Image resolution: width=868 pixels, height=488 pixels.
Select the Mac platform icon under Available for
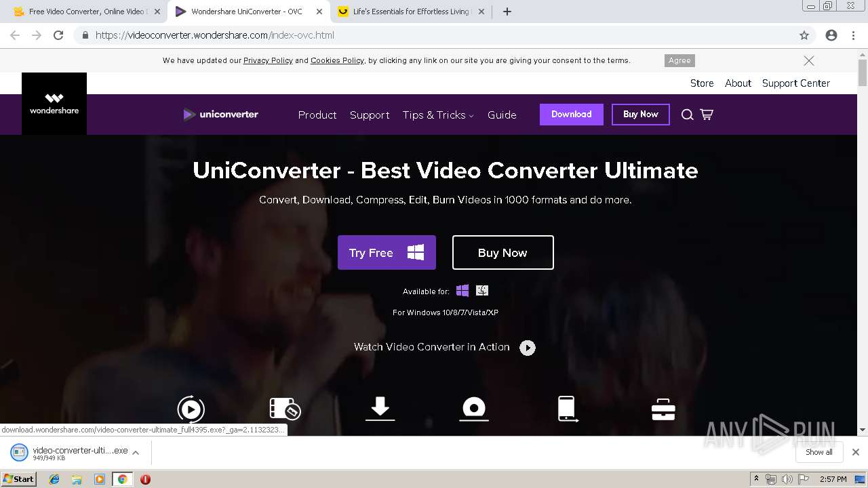[482, 291]
